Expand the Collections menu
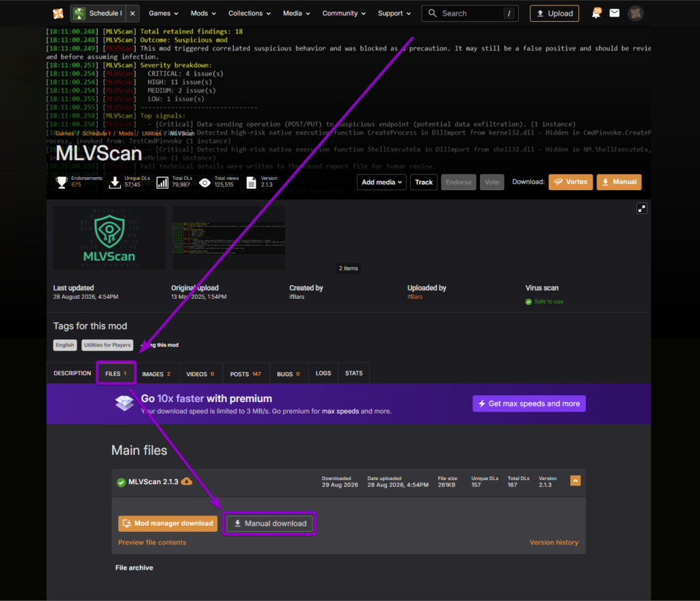This screenshot has width=700, height=601. tap(250, 14)
